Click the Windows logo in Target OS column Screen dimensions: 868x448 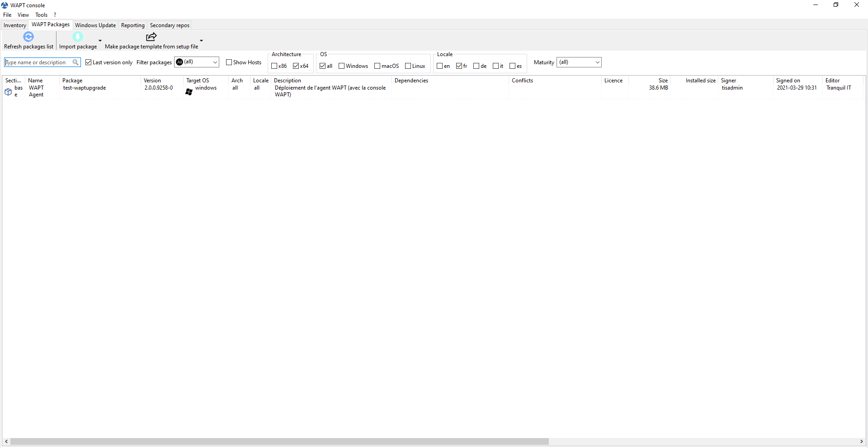coord(189,92)
